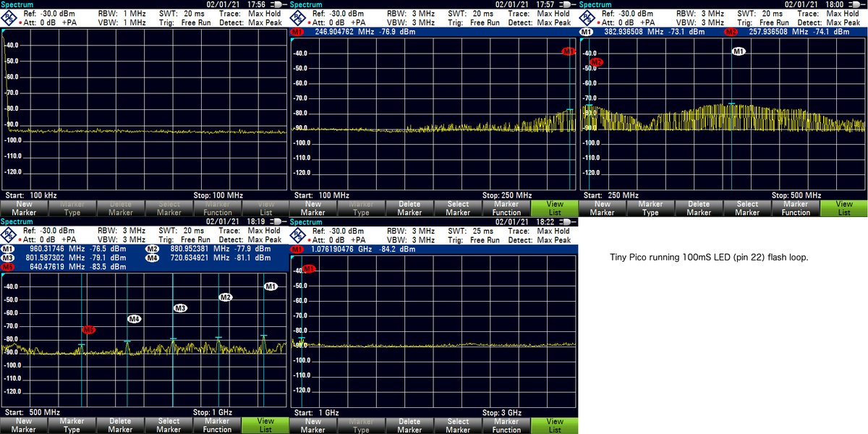Click the R&S logo in the 1–3 GHz panel
The height and width of the screenshot is (434, 868).
297,234
